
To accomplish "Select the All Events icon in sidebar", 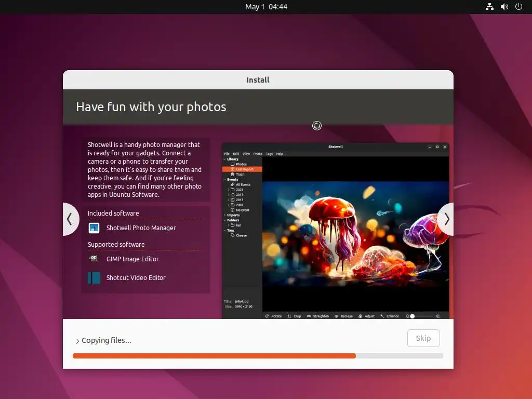I will pyautogui.click(x=232, y=184).
